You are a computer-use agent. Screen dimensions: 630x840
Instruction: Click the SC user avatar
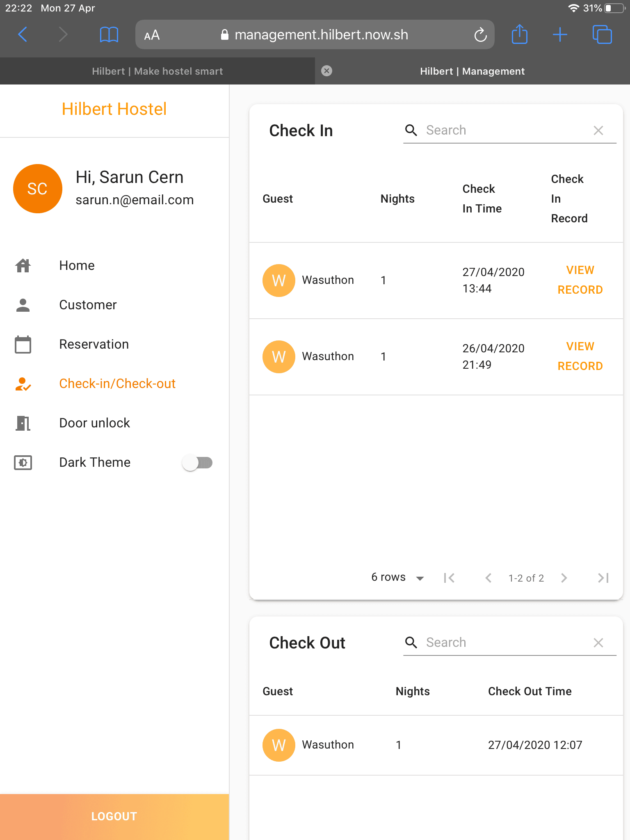coord(38,189)
